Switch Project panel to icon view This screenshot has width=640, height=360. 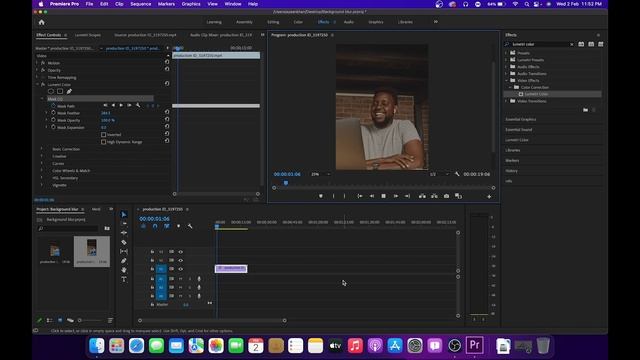(60, 320)
